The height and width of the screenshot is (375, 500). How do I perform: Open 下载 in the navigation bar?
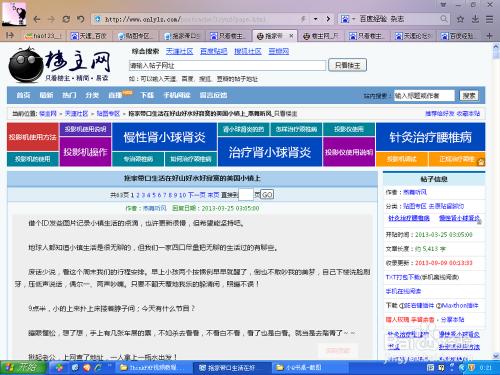tap(147, 95)
